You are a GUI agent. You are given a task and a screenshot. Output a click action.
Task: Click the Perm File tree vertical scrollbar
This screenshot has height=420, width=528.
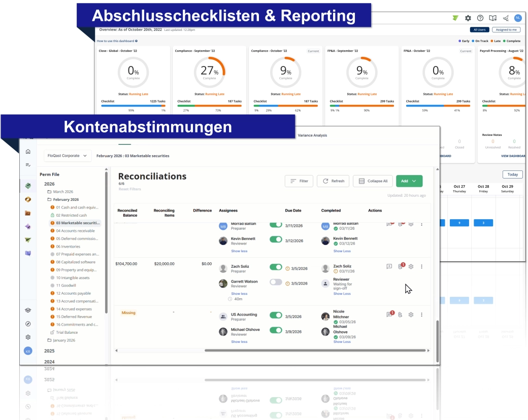point(107,242)
